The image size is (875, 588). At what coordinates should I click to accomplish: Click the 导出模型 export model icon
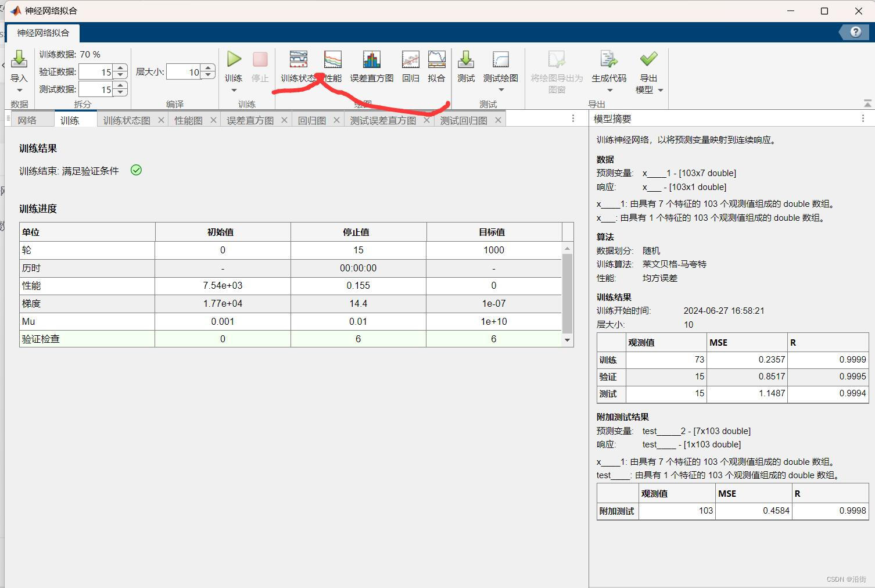coord(648,59)
